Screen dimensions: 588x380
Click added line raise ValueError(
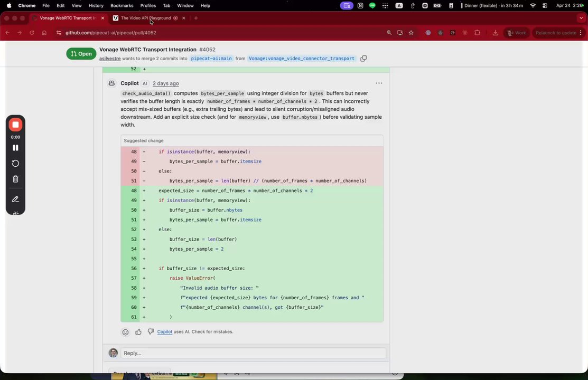[251, 278]
